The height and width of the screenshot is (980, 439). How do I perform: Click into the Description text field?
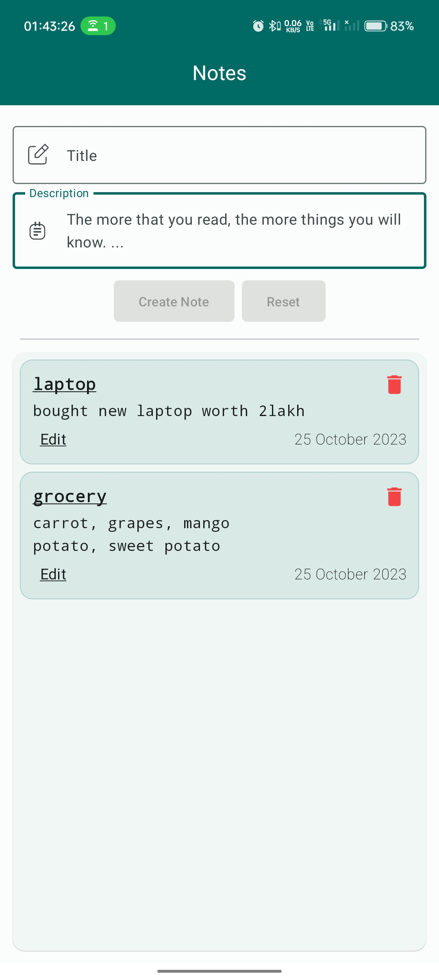pos(234,231)
